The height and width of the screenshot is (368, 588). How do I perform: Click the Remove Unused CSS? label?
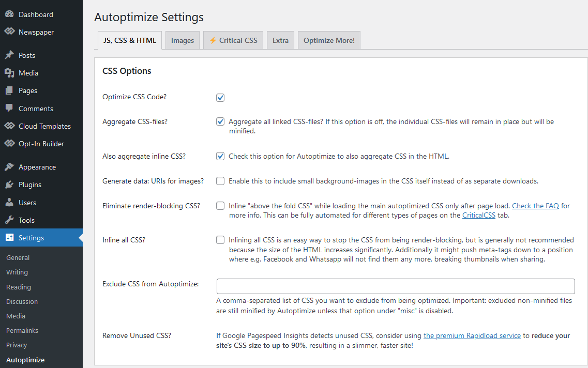[x=137, y=335]
